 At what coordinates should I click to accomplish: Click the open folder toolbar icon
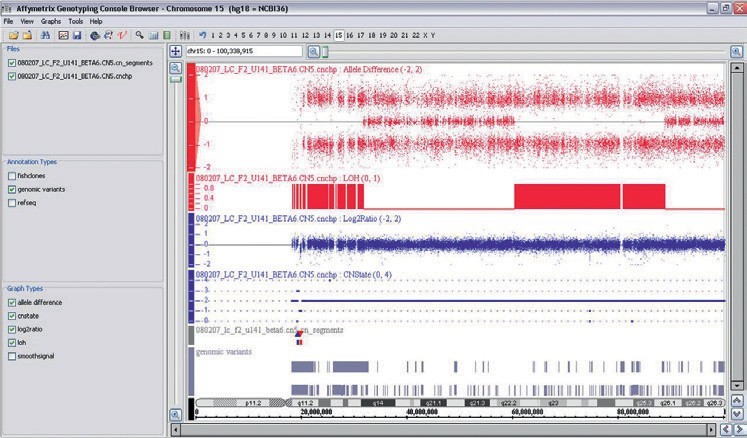pyautogui.click(x=14, y=35)
